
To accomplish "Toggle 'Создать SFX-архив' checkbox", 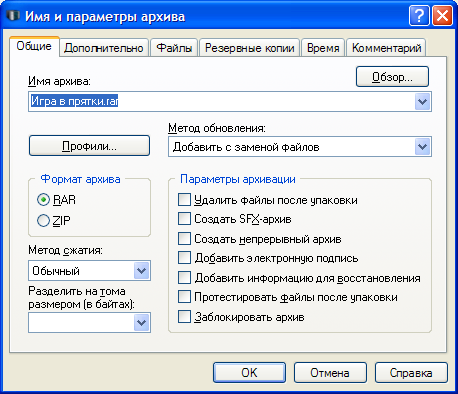I will [x=184, y=219].
